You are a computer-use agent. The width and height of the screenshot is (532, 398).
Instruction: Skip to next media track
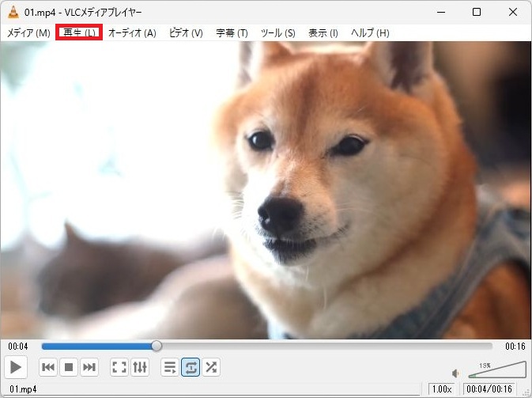tap(89, 367)
